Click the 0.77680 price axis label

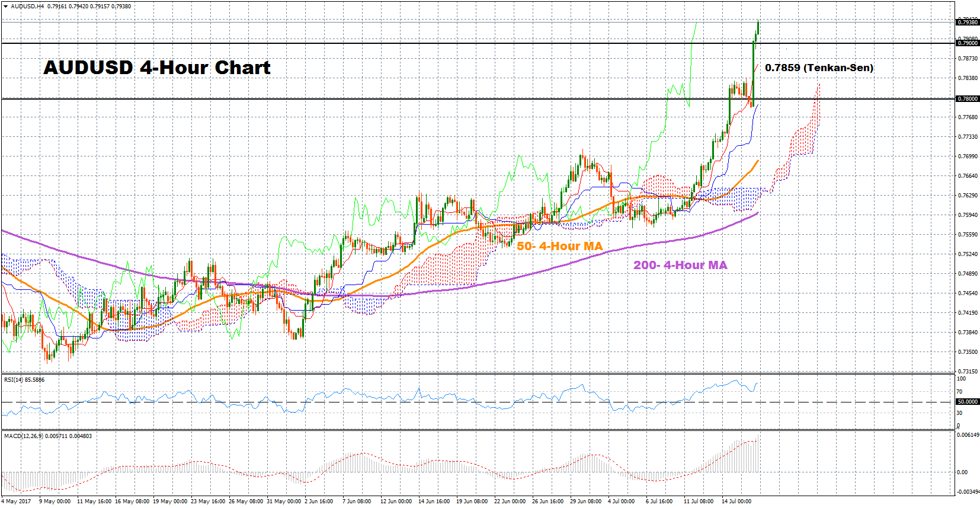(968, 117)
